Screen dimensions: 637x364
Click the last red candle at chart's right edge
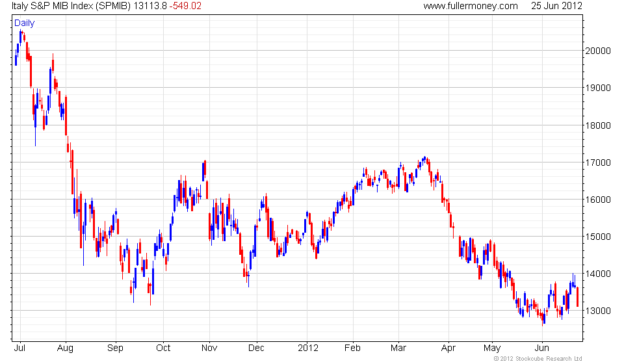(577, 297)
